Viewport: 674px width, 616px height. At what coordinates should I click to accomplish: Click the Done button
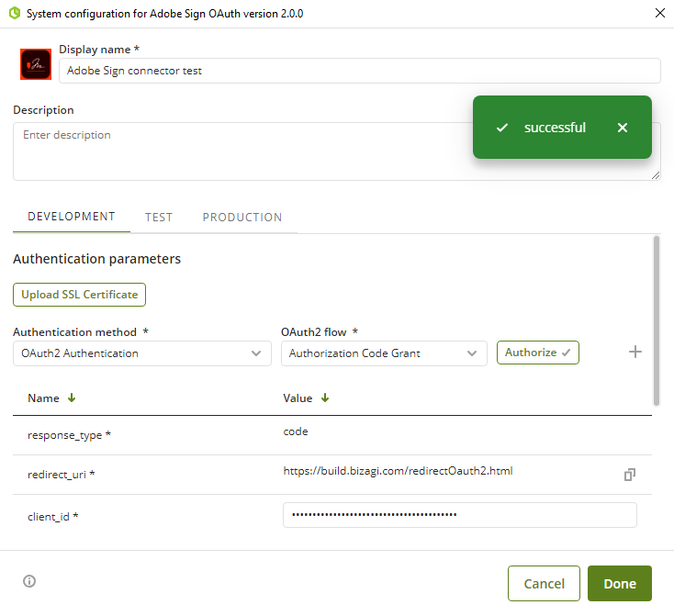(x=620, y=583)
